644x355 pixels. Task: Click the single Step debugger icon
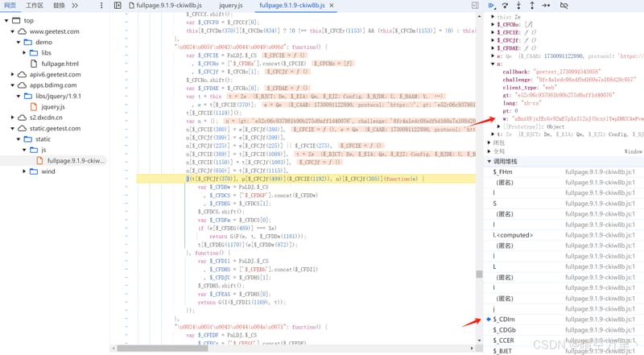(546, 6)
